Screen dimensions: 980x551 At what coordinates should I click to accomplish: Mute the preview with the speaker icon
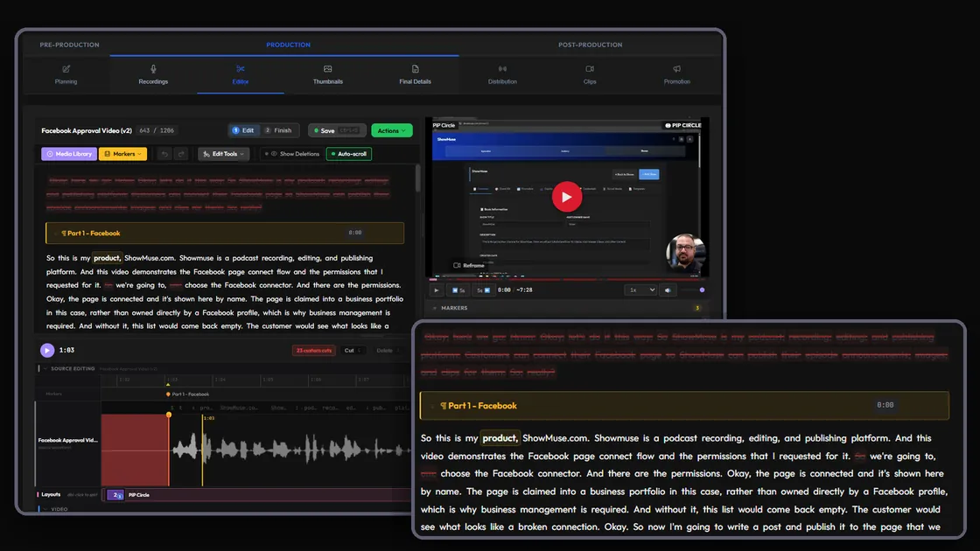pyautogui.click(x=668, y=289)
